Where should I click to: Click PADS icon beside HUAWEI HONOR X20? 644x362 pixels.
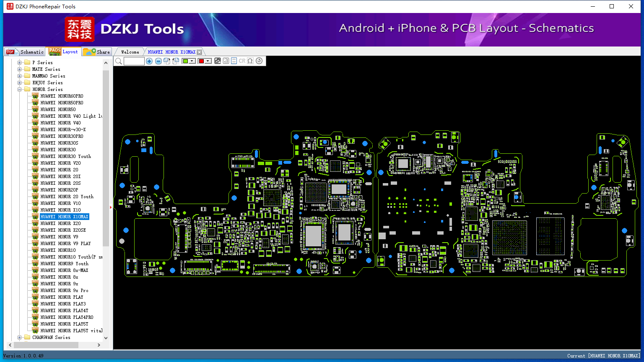pos(35,223)
